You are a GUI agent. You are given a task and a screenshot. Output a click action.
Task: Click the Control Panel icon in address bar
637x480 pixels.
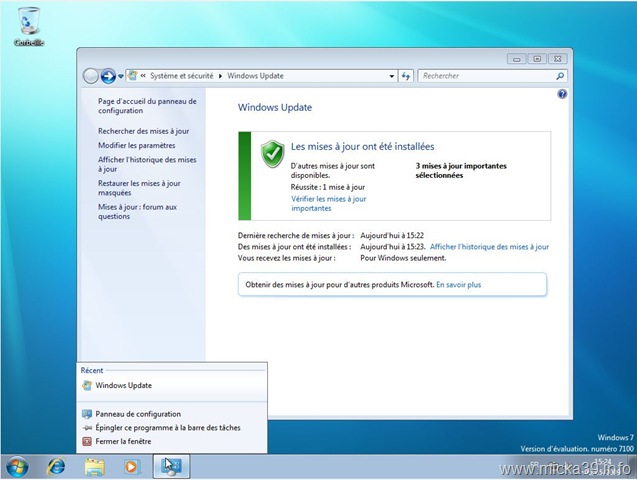click(132, 76)
